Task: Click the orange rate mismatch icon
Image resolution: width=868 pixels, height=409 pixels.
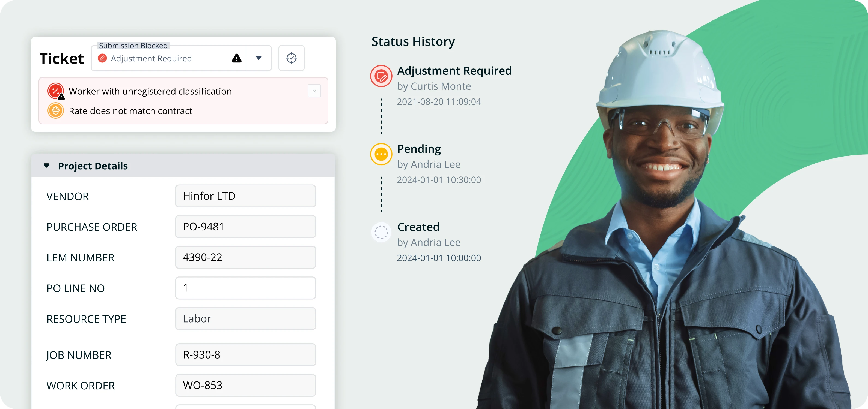Action: (56, 111)
